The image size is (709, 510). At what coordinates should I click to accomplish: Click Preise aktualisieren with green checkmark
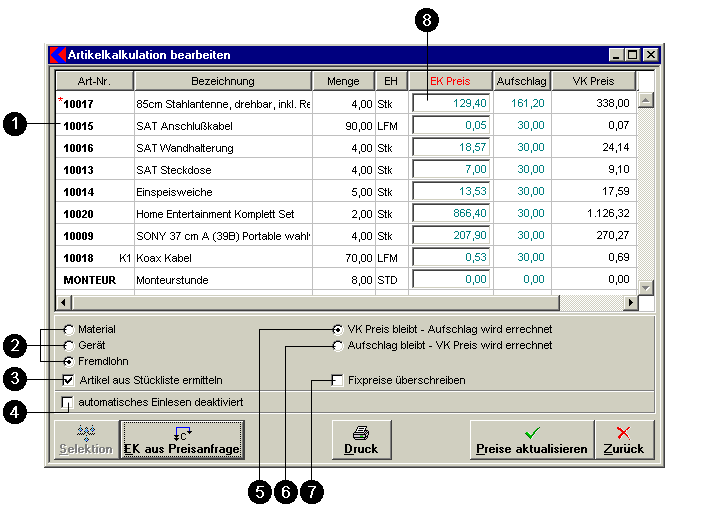(530, 439)
